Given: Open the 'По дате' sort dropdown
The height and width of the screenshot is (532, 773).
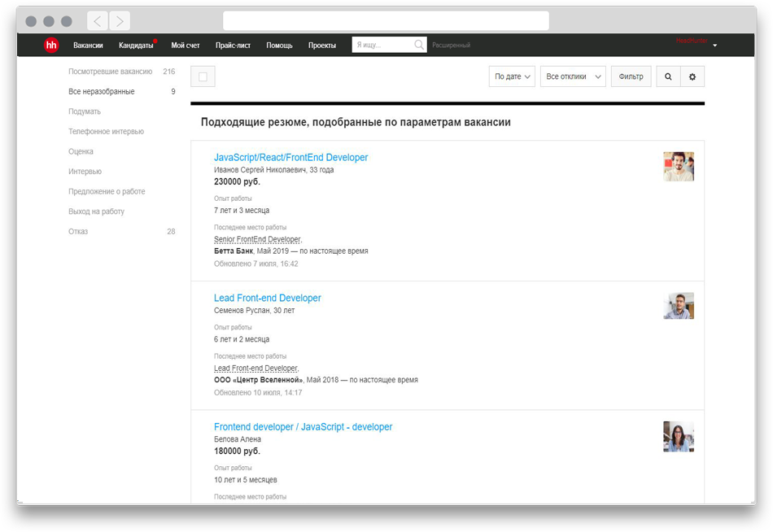Looking at the screenshot, I should [513, 76].
